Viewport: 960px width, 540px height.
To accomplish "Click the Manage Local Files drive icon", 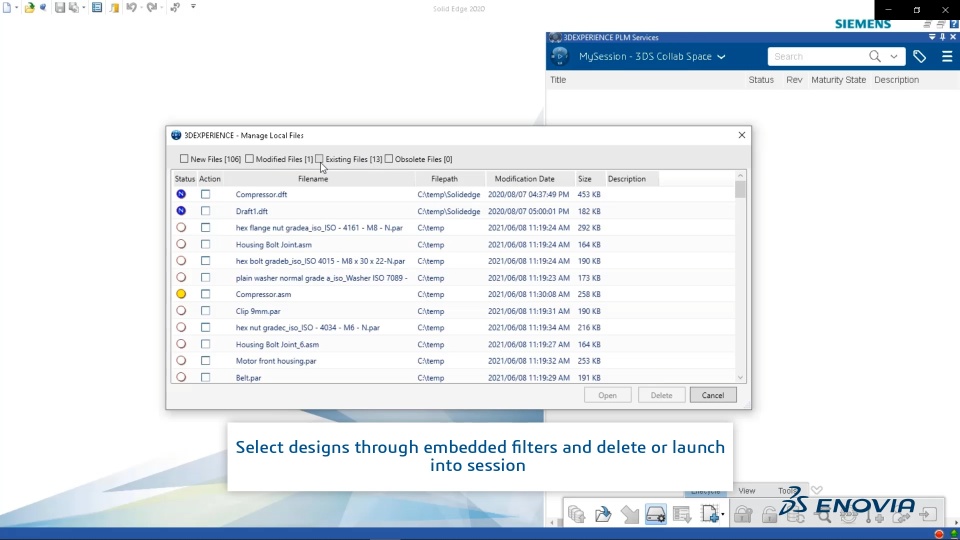I will point(655,514).
